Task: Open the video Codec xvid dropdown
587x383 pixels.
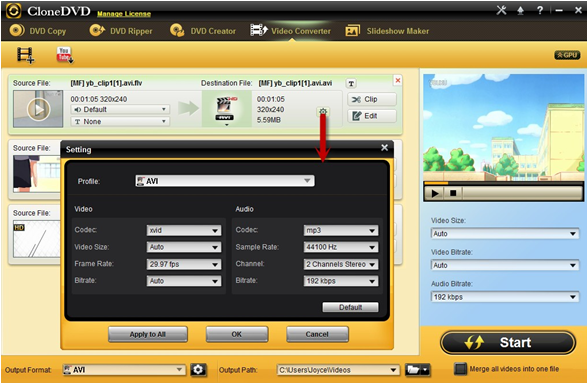Action: pyautogui.click(x=184, y=230)
